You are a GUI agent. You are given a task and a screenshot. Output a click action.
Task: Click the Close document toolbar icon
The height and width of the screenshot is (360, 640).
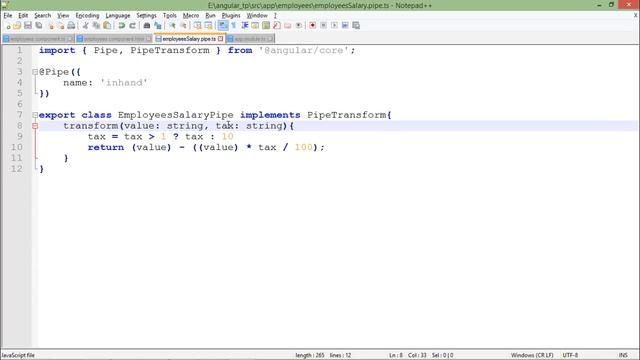pos(50,26)
